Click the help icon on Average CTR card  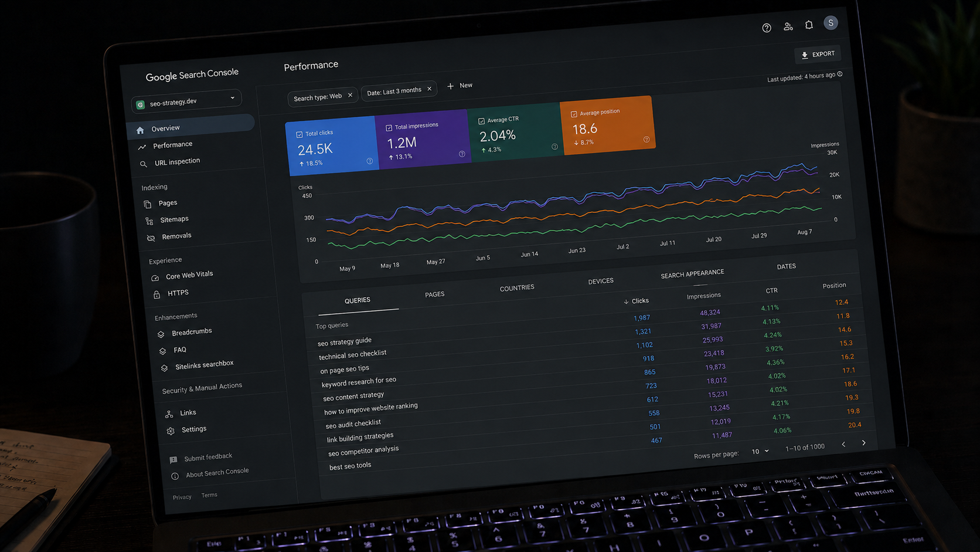[554, 147]
